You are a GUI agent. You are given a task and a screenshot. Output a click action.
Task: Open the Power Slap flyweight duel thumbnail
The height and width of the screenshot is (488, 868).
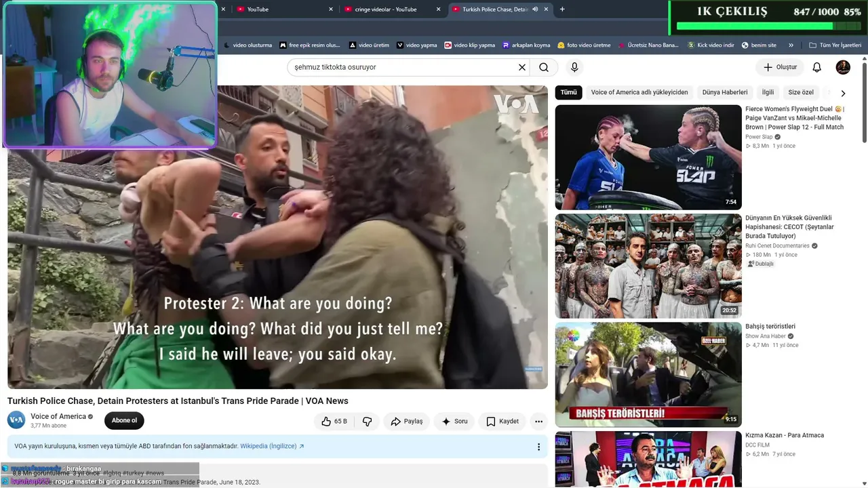pyautogui.click(x=648, y=157)
